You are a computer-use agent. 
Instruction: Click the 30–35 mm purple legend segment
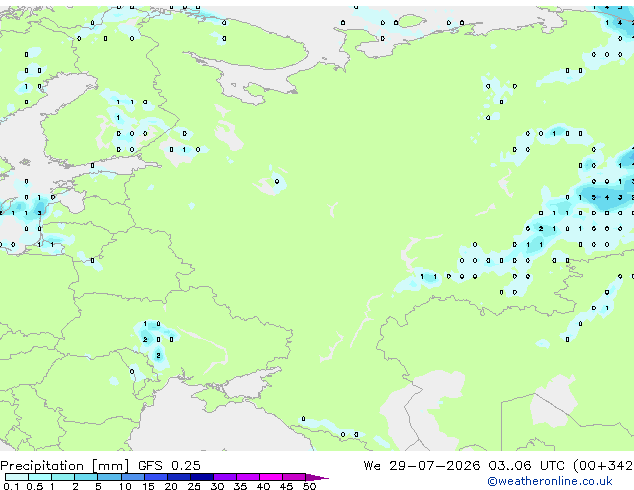pos(225,477)
